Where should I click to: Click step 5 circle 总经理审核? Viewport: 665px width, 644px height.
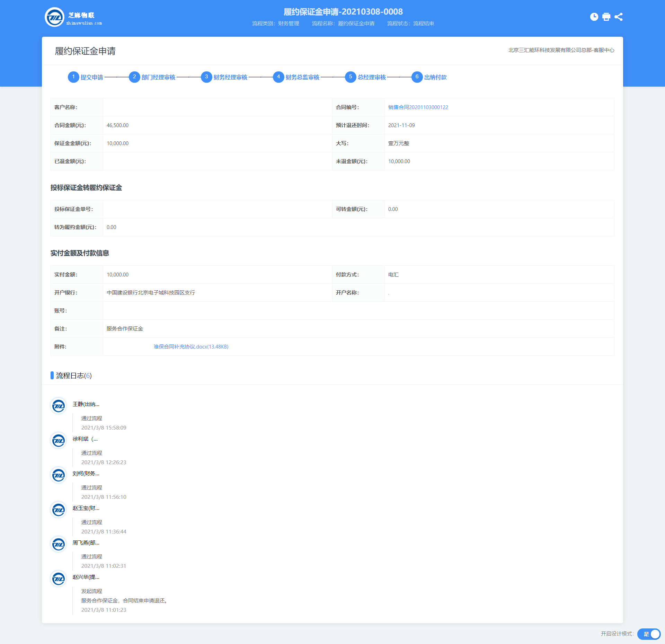[x=351, y=77]
